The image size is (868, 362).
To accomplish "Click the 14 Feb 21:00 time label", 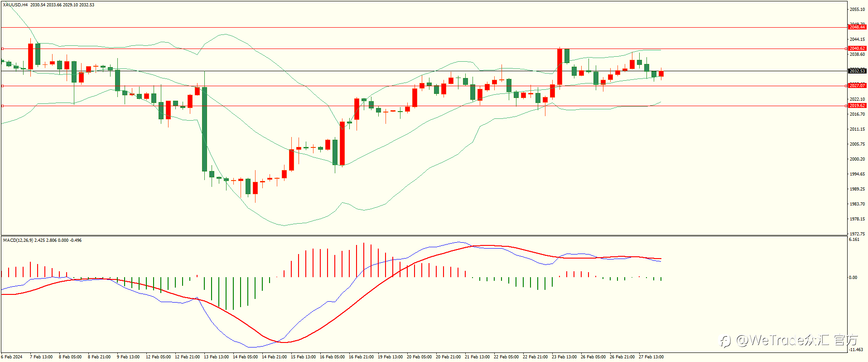I will pos(274,357).
